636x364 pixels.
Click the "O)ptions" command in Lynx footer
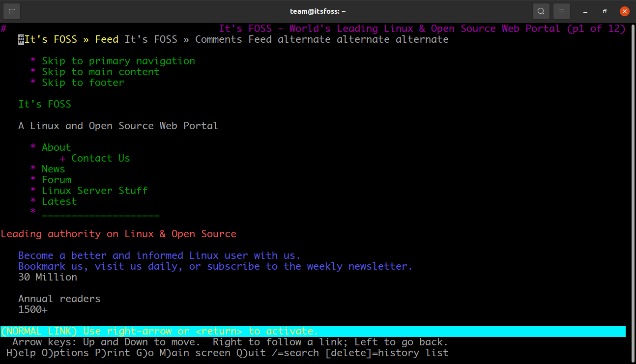(x=65, y=353)
